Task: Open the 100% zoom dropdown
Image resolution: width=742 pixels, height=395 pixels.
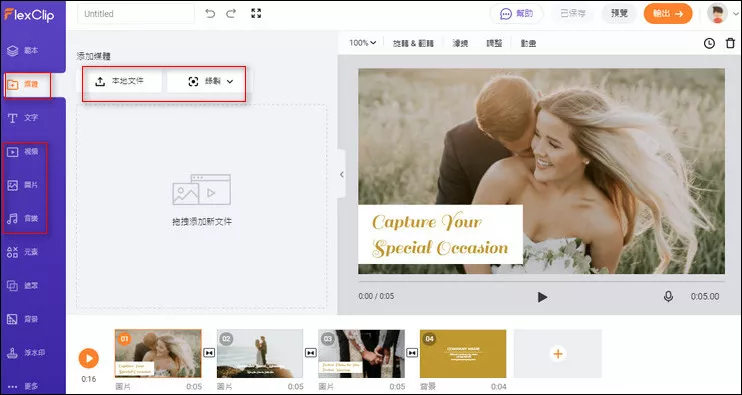Action: click(x=362, y=43)
